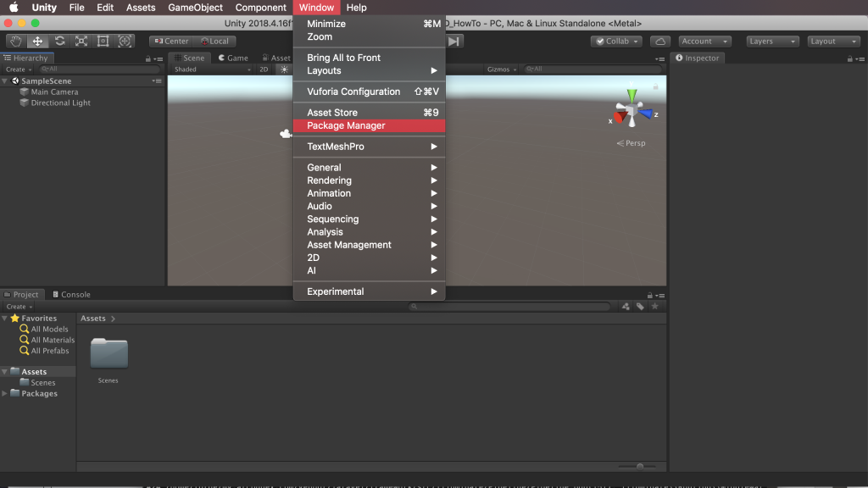Collapse the Assets folder tree

tap(5, 372)
